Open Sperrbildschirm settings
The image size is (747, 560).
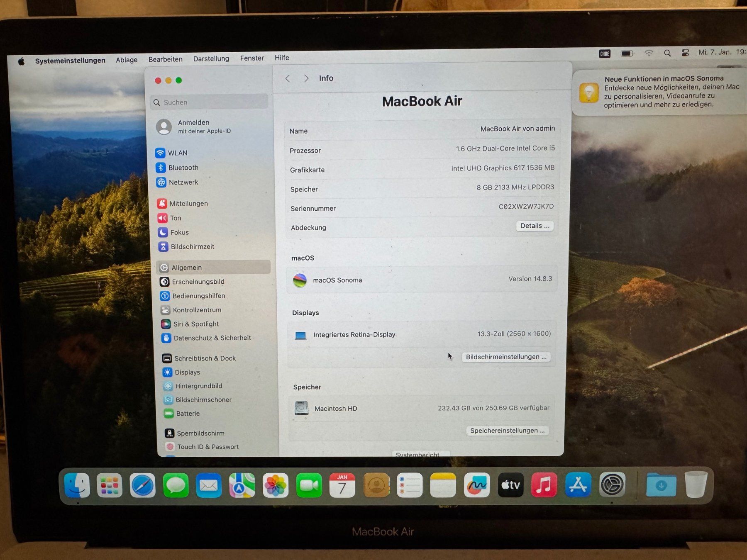click(x=195, y=433)
